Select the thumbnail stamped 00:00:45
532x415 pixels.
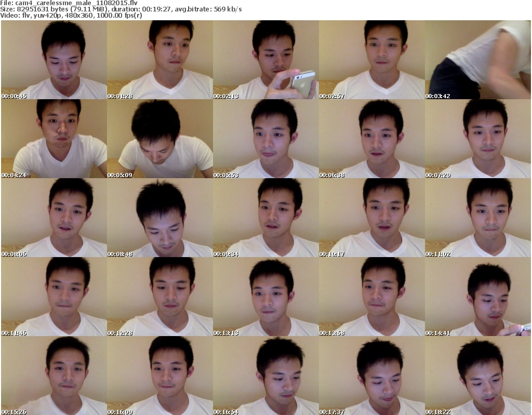click(x=54, y=60)
